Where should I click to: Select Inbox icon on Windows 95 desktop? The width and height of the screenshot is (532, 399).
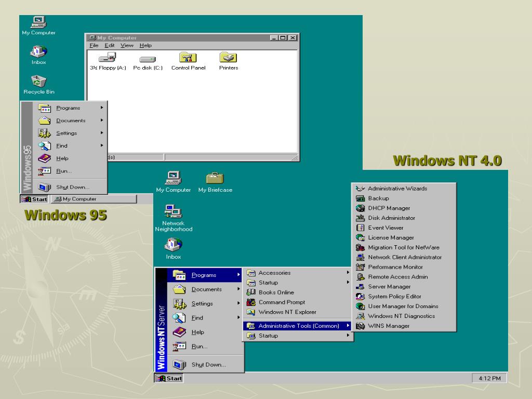[38, 55]
